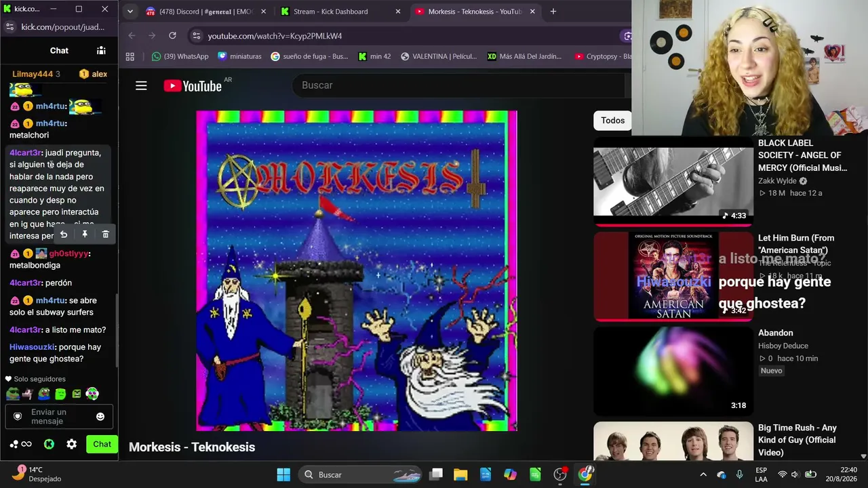Open Big Time Rush Any Kind of Guy title
Viewport: 868px width, 488px height.
click(x=797, y=440)
